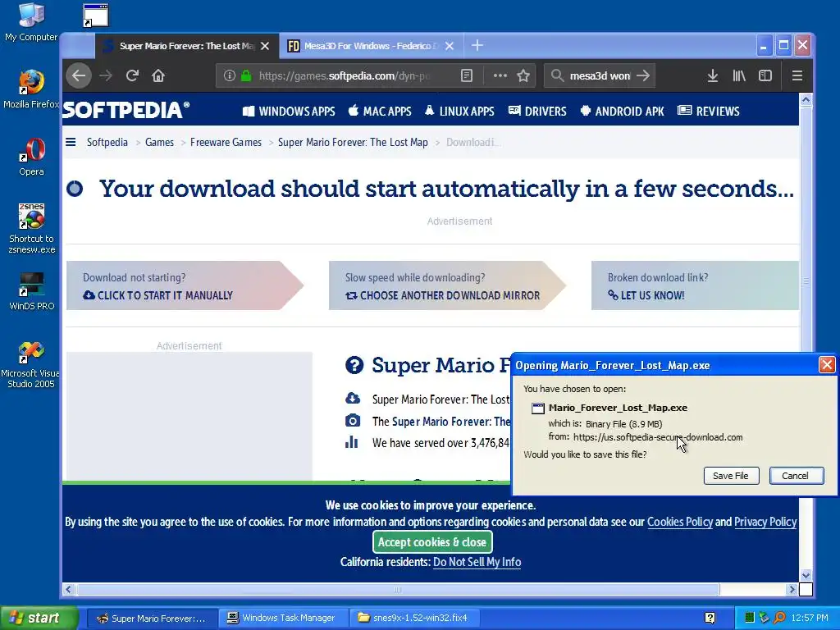
Task: Click the page scroll down arrow
Action: pos(806,575)
